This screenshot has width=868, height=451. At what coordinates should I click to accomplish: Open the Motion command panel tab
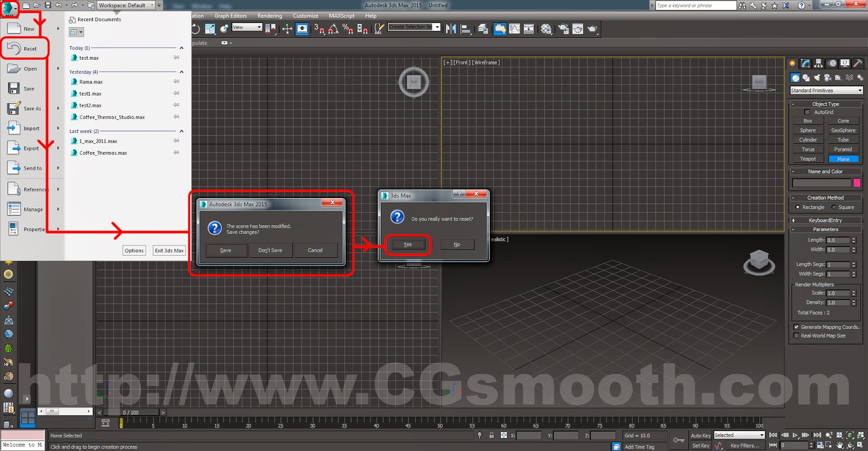click(x=832, y=63)
